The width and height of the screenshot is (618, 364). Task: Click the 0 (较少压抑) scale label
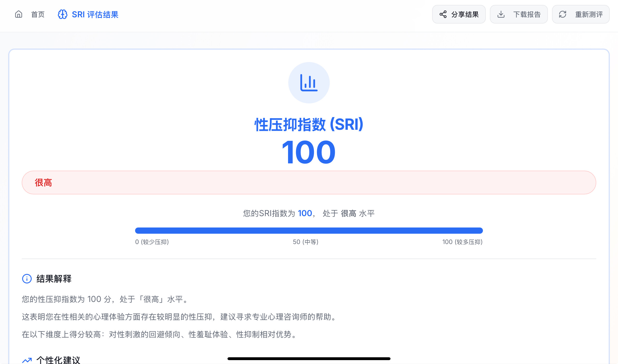pyautogui.click(x=152, y=242)
